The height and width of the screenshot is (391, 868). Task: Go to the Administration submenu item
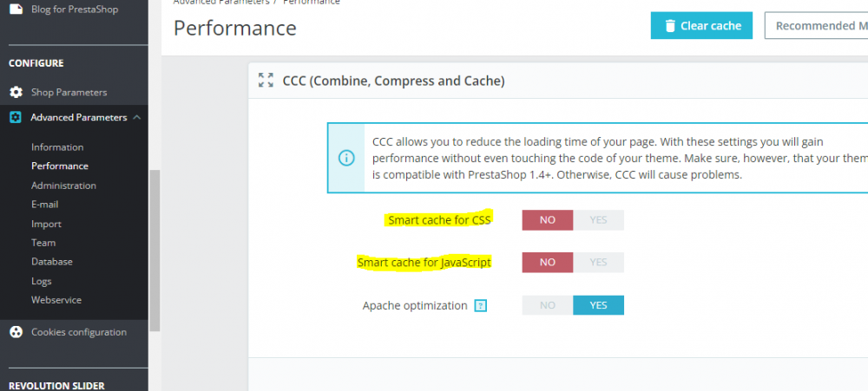coord(63,186)
